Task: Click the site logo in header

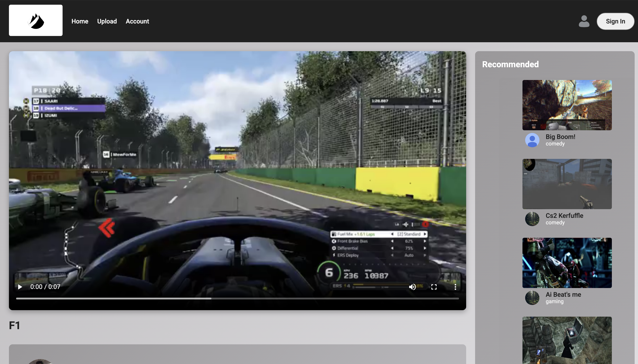Action: point(36,20)
